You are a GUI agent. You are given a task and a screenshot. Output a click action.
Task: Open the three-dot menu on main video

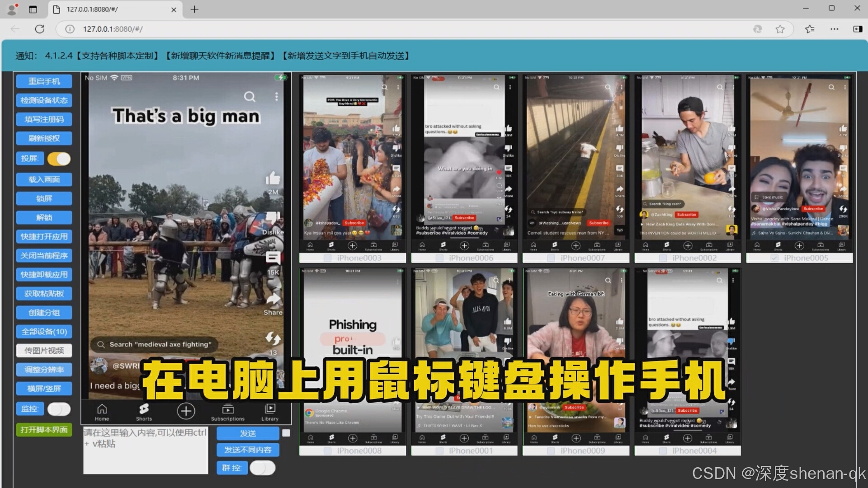click(x=276, y=97)
